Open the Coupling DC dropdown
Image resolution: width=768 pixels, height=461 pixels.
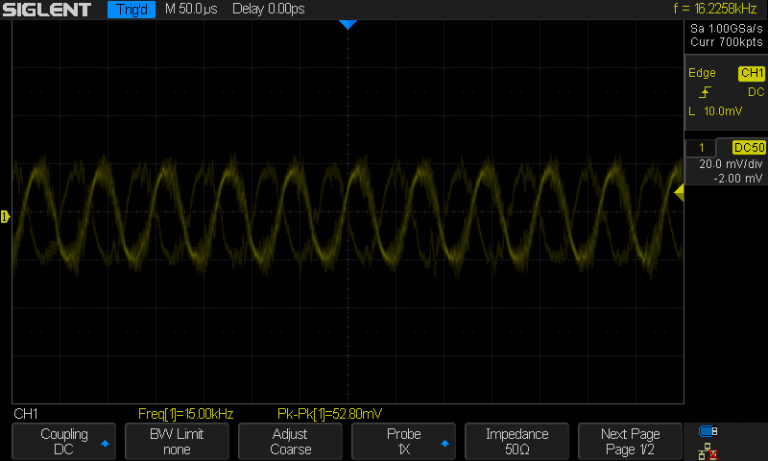(x=64, y=442)
